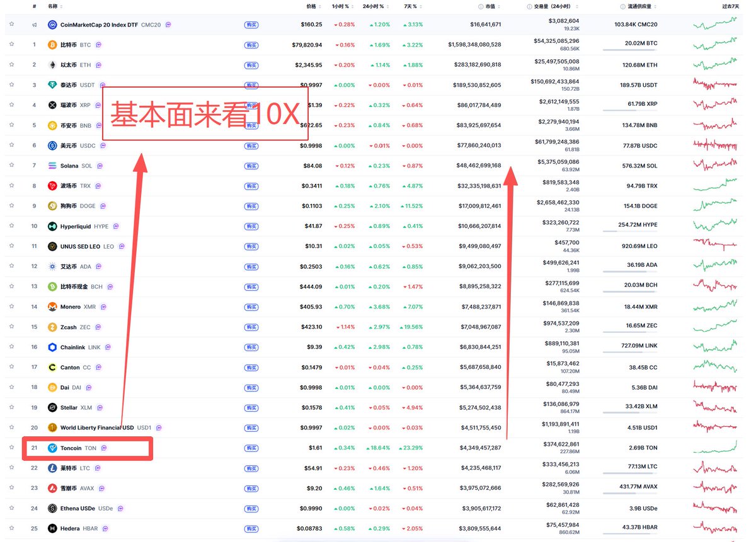Click Toncoin 24h change 18.64%
756x542 pixels.
pos(379,448)
